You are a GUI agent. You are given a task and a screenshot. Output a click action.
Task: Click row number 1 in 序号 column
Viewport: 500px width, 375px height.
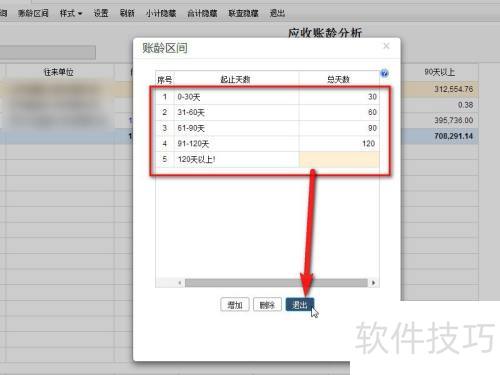165,97
